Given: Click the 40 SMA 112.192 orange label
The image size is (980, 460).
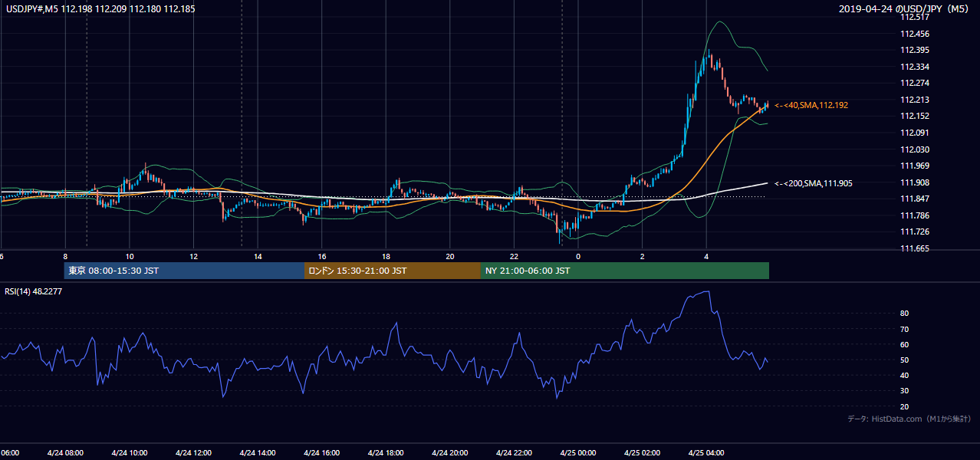Looking at the screenshot, I should [811, 105].
